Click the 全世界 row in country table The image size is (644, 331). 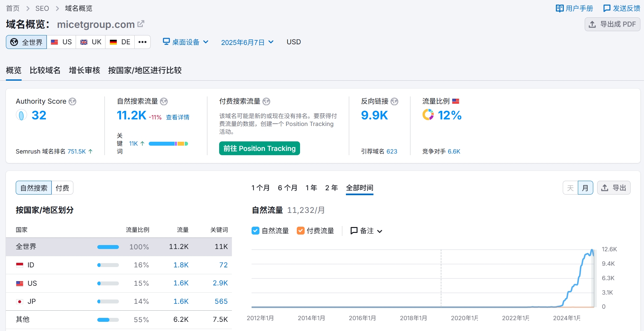click(119, 247)
